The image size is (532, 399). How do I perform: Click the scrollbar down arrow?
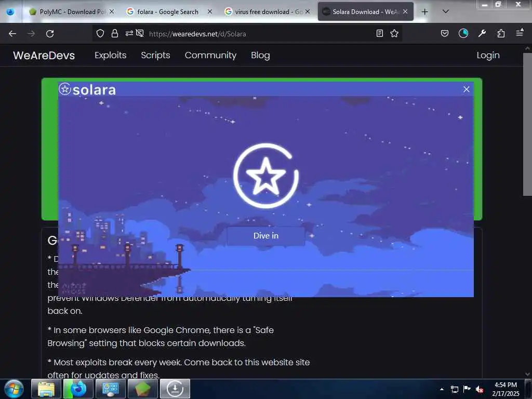tap(527, 374)
